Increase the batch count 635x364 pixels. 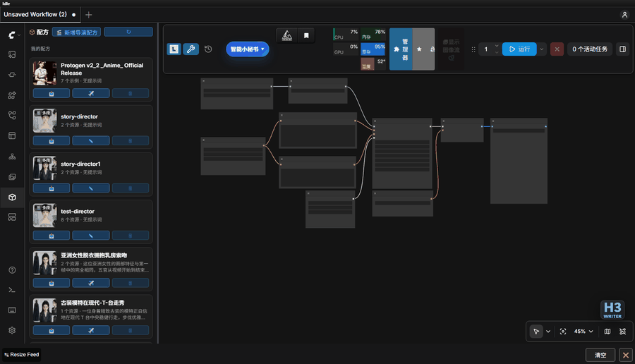coord(497,46)
